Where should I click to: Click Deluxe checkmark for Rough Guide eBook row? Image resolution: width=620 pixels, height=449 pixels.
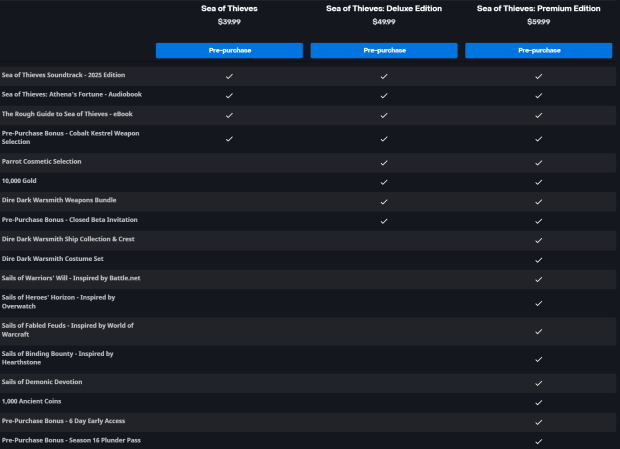point(384,115)
